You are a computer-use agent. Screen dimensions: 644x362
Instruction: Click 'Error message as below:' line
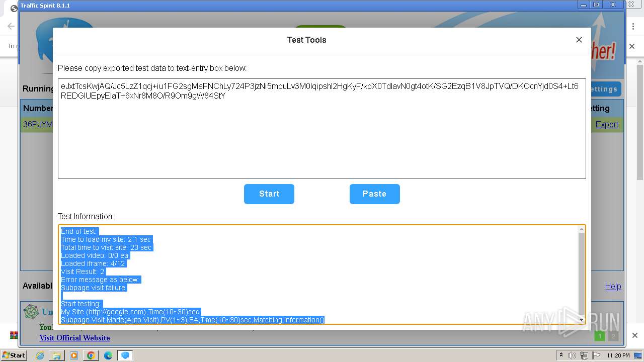(101, 280)
